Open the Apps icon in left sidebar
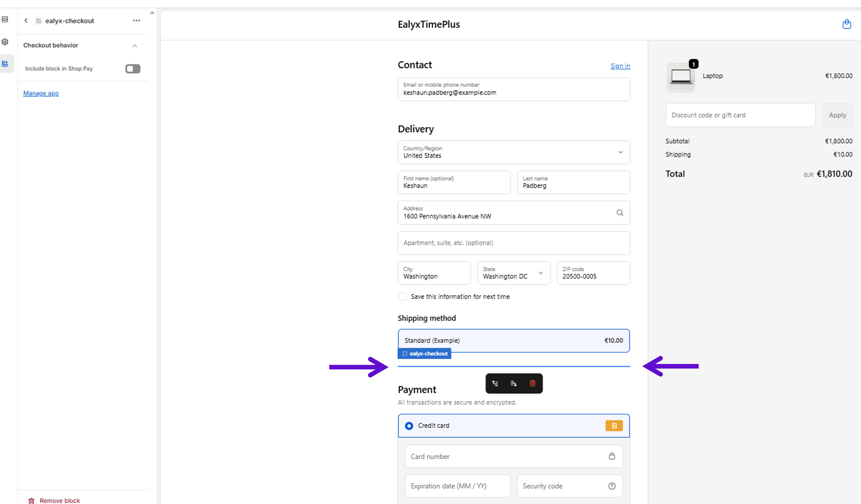Image resolution: width=861 pixels, height=504 pixels. pyautogui.click(x=5, y=64)
